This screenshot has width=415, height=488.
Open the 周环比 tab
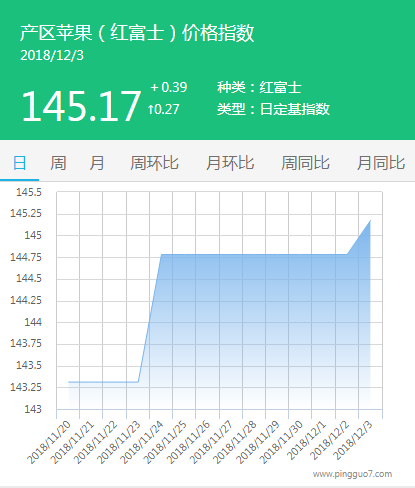[x=154, y=163]
